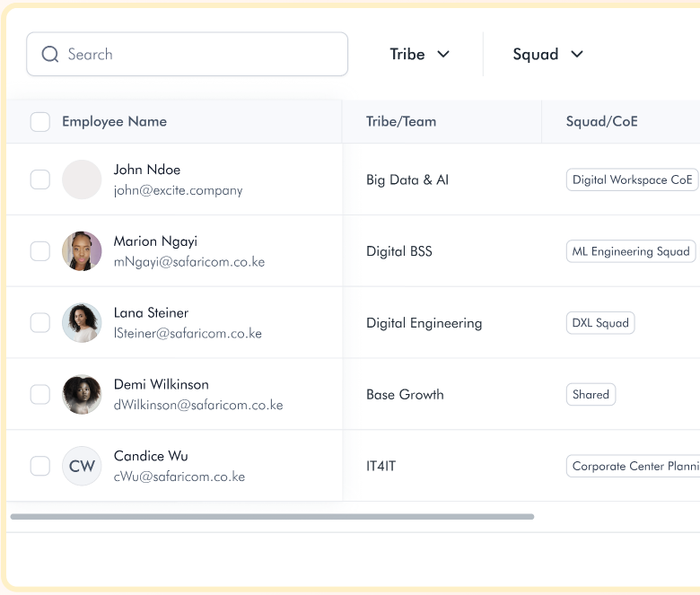Click the Digital Workspace CoE tag
The height and width of the screenshot is (595, 700).
coord(632,179)
